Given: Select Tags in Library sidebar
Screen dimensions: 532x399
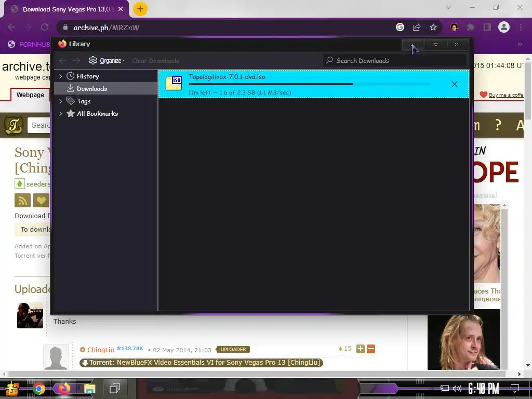Looking at the screenshot, I should point(84,101).
